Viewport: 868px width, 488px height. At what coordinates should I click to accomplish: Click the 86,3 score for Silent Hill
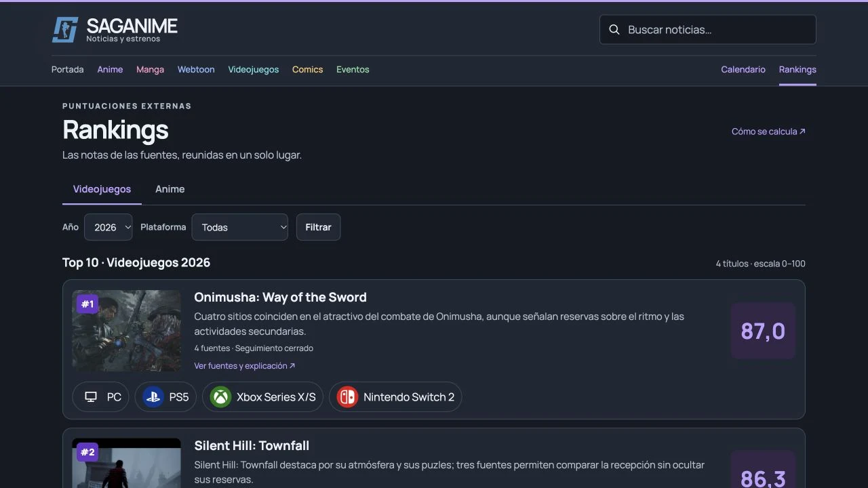(x=764, y=470)
